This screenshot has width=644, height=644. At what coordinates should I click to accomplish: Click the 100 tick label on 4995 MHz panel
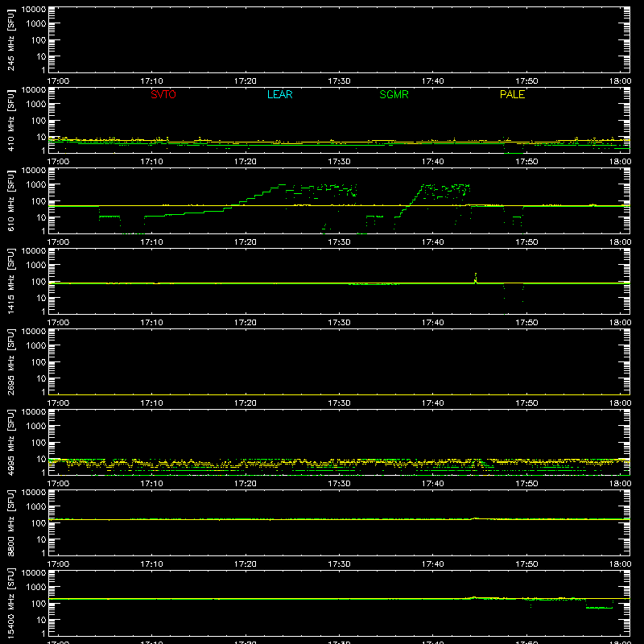coord(39,443)
